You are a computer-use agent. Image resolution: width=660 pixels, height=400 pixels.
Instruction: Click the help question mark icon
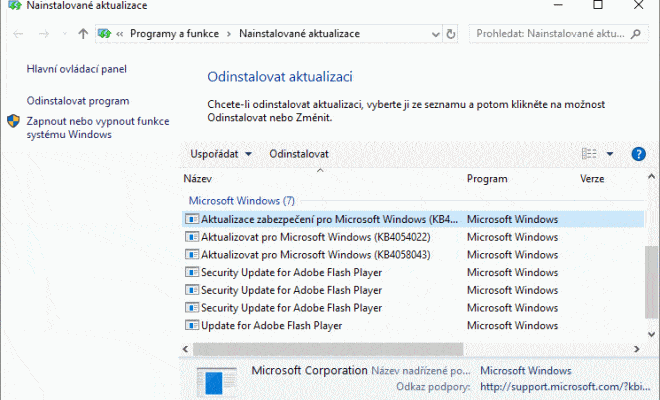[x=638, y=154]
